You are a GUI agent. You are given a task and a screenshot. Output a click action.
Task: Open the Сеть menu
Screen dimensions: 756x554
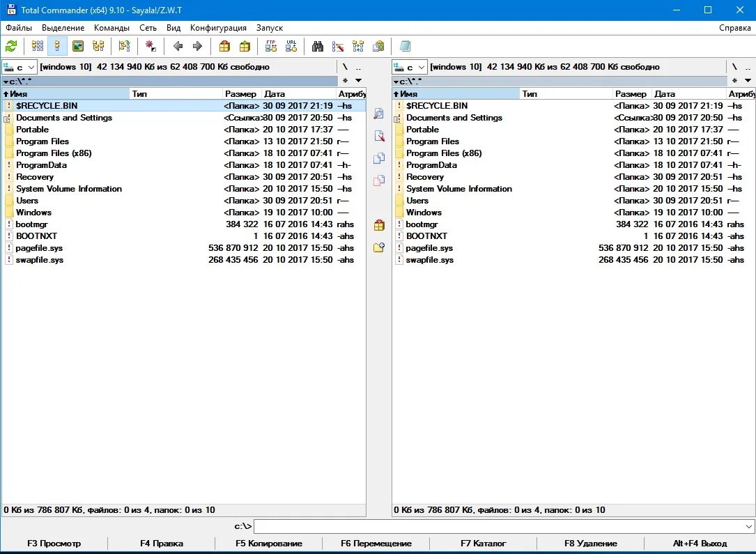(x=148, y=28)
